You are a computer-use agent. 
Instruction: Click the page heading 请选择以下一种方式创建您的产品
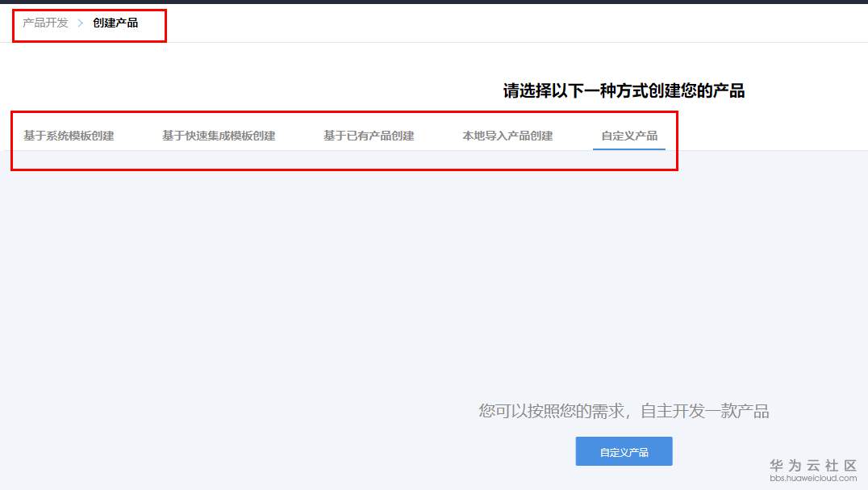[x=624, y=91]
